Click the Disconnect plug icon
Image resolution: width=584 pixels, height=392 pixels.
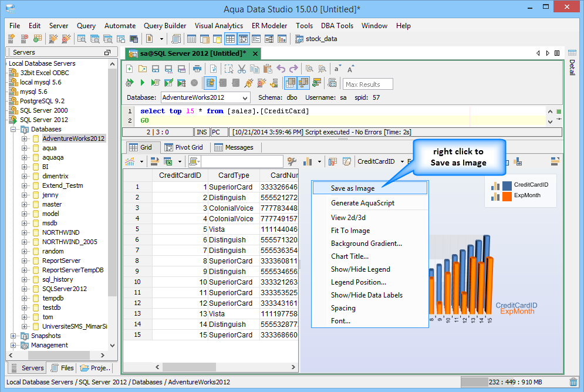pyautogui.click(x=261, y=83)
